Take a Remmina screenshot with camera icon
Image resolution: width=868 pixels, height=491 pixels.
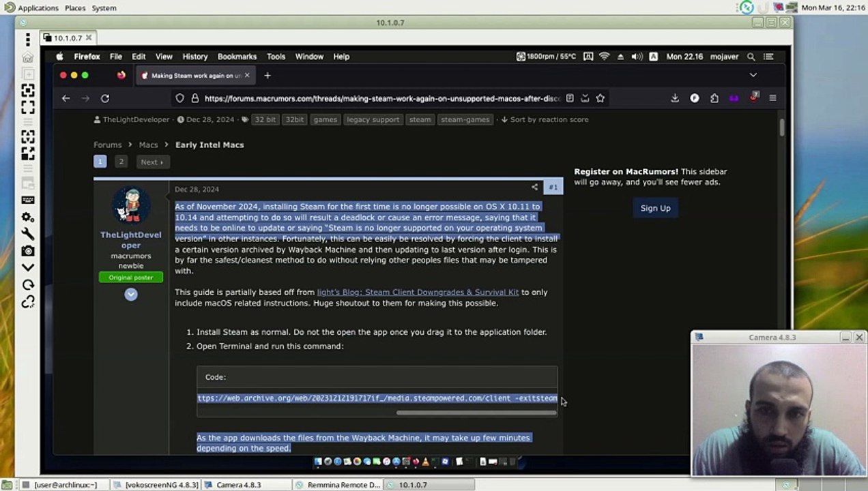(x=28, y=251)
